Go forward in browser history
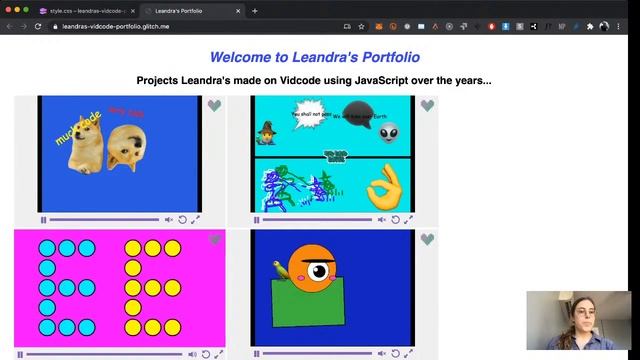 click(x=23, y=27)
